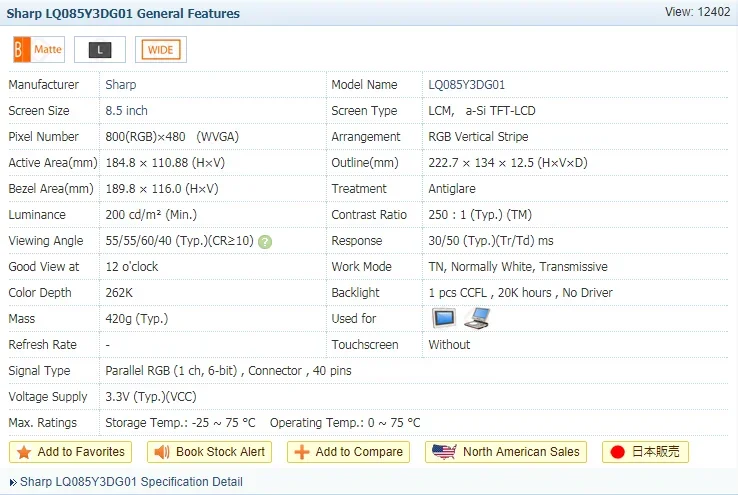Image resolution: width=738 pixels, height=495 pixels.
Task: Click the Mass value 420g (Typ.)
Action: pyautogui.click(x=137, y=319)
